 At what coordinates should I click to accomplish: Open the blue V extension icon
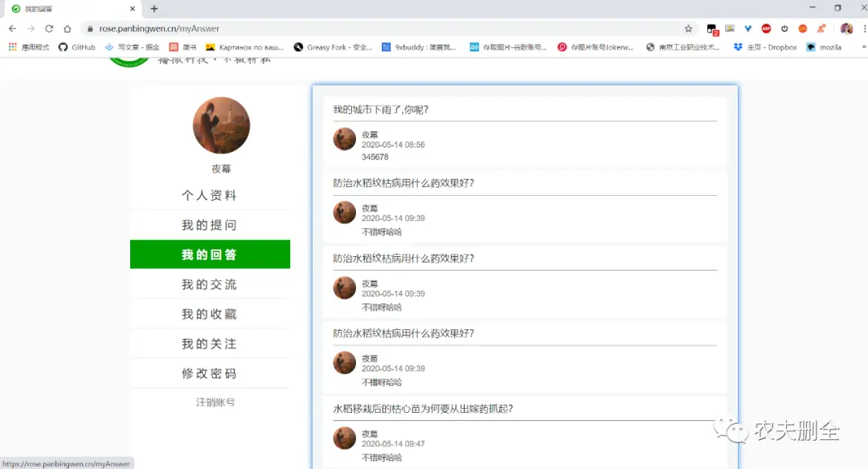click(x=748, y=29)
